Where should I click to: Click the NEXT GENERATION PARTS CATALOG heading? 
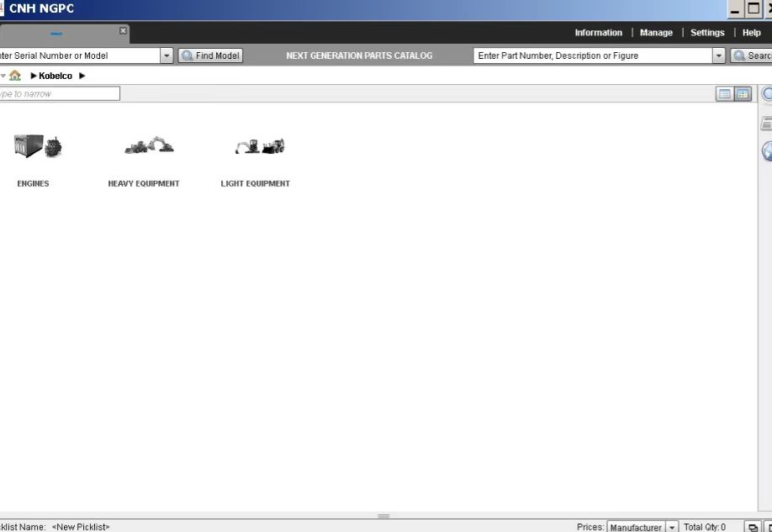pyautogui.click(x=359, y=55)
